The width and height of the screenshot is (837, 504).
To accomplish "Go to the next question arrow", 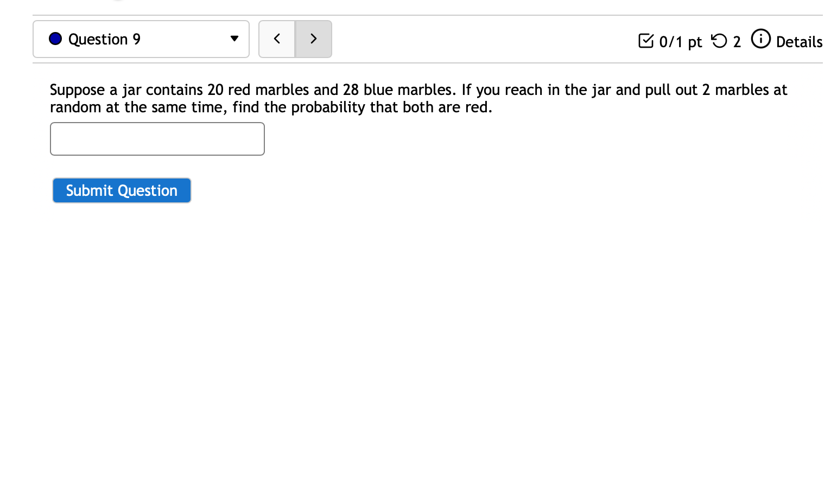I will [x=313, y=39].
